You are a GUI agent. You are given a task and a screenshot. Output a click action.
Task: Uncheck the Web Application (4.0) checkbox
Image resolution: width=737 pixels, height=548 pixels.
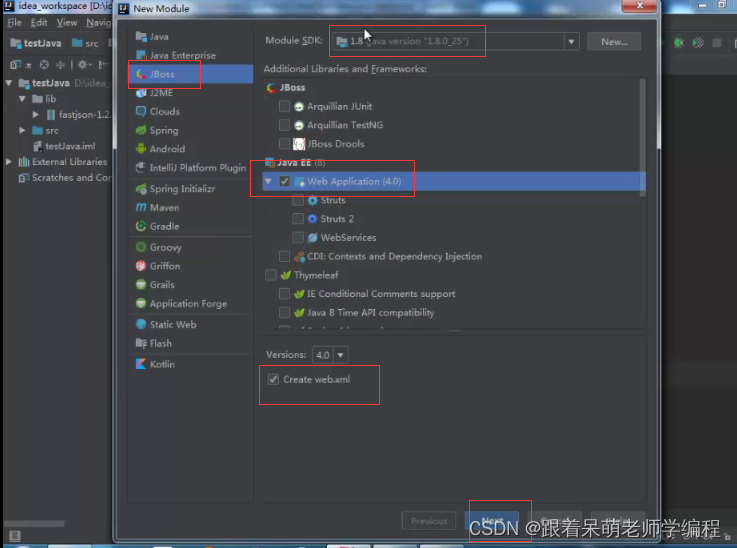click(x=284, y=181)
